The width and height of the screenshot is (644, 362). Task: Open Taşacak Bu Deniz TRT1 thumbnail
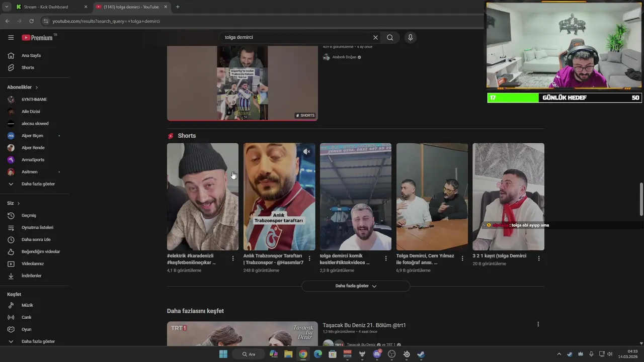point(242,334)
